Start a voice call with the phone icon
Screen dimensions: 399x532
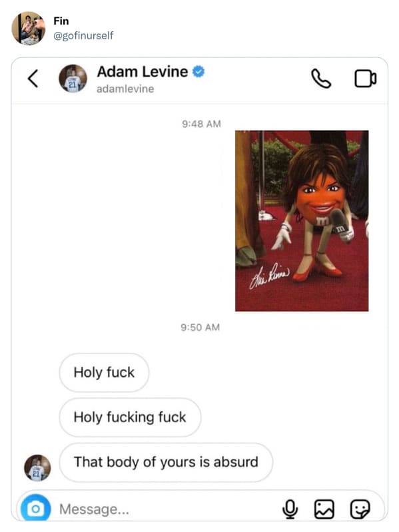point(320,79)
